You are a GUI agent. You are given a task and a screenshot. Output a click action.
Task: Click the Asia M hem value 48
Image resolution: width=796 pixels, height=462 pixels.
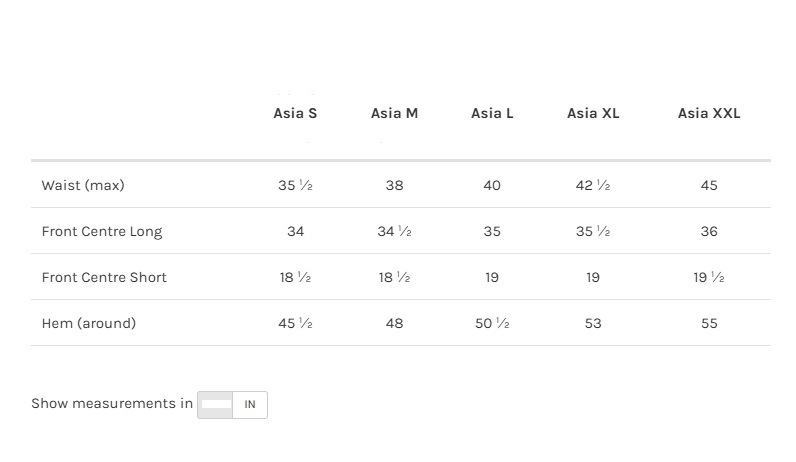coord(394,324)
